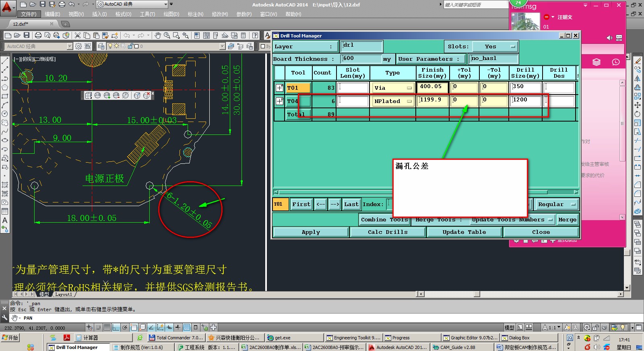The height and width of the screenshot is (351, 644).
Task: Select the Multiline Text A tool
Action: pyautogui.click(x=5, y=220)
